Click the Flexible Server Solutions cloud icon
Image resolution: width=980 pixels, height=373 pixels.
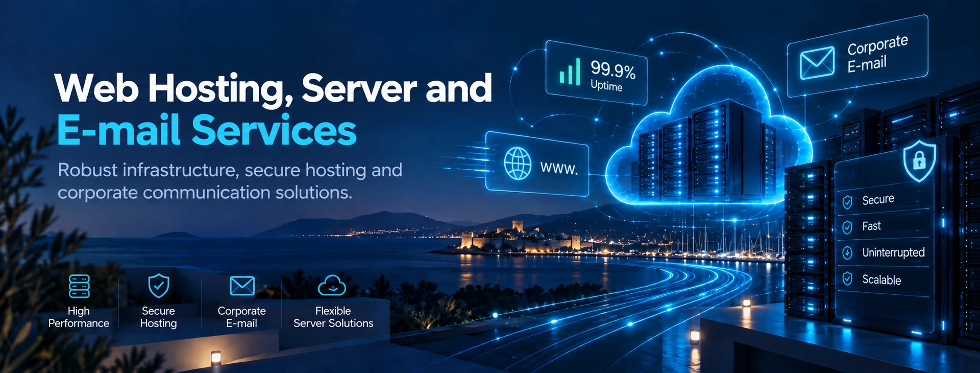tap(332, 285)
